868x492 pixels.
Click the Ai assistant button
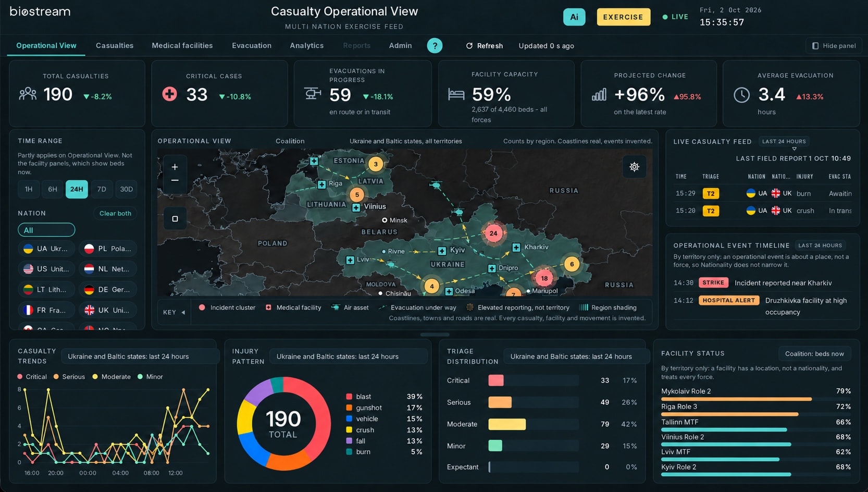[x=574, y=17]
